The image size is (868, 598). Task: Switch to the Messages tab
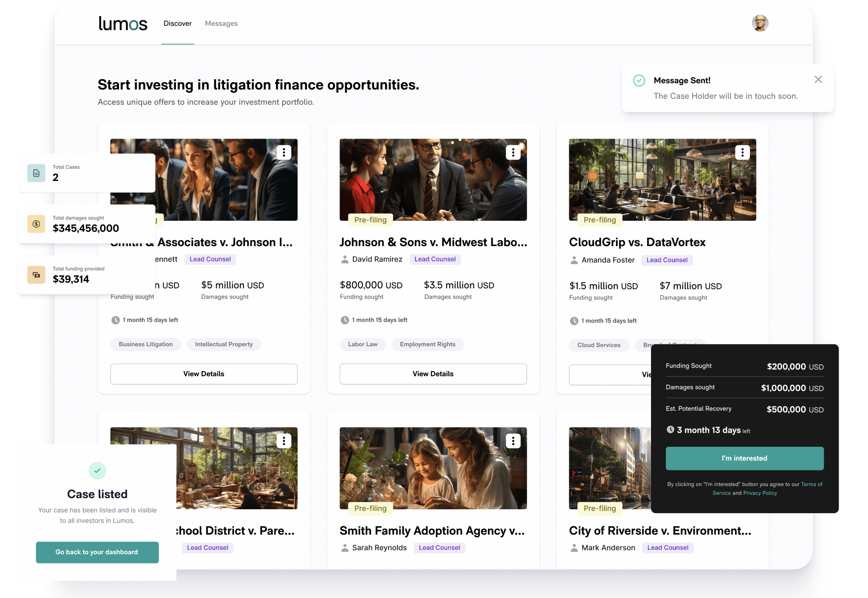(221, 23)
